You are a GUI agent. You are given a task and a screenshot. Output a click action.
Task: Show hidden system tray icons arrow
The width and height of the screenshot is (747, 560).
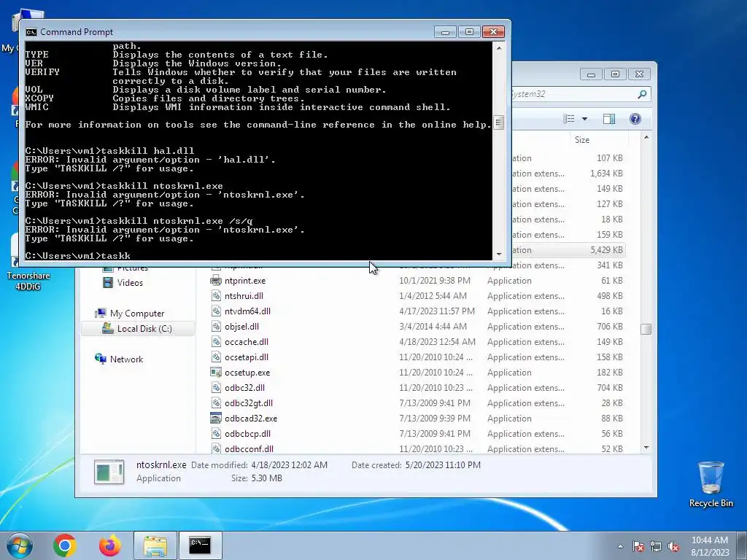pos(620,546)
